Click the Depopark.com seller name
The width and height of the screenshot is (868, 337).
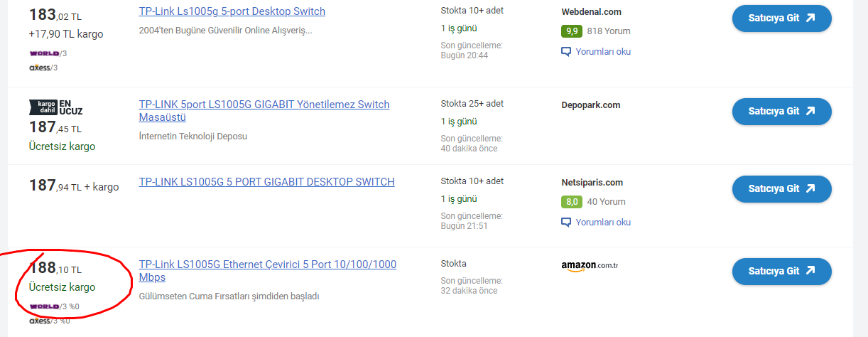pos(590,105)
